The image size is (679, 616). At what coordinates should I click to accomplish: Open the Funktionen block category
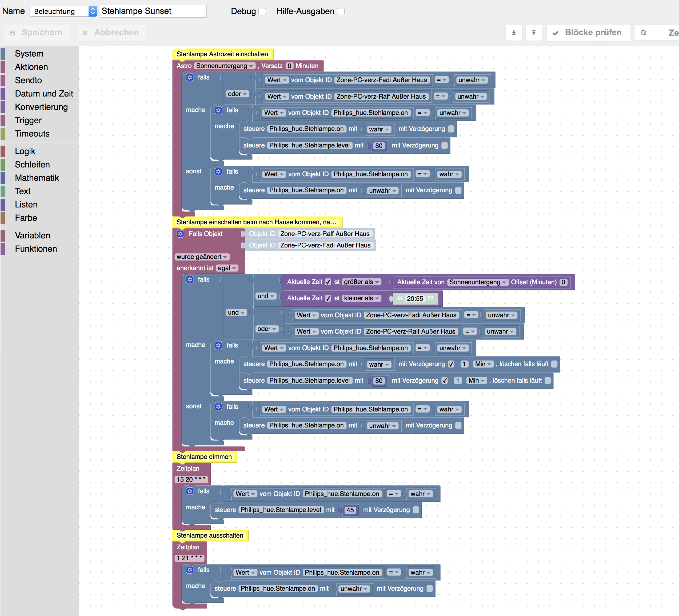[x=36, y=249]
